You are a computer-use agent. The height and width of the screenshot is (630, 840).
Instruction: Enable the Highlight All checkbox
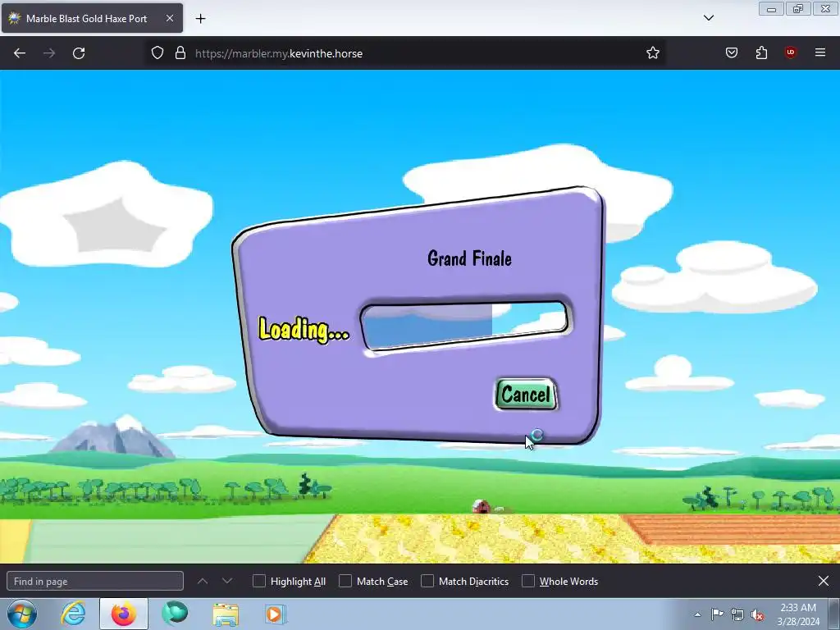click(x=258, y=582)
